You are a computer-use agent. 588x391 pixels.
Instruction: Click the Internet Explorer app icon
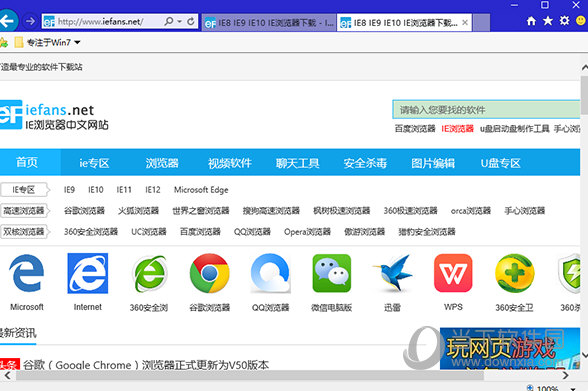click(x=88, y=273)
